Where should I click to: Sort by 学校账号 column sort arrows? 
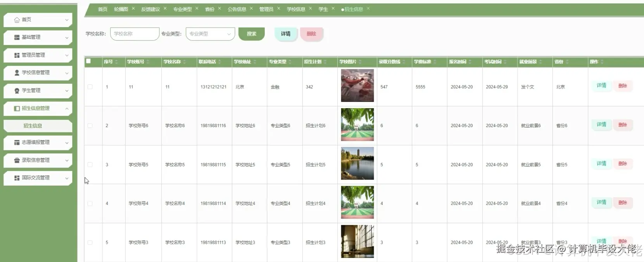[x=148, y=62]
